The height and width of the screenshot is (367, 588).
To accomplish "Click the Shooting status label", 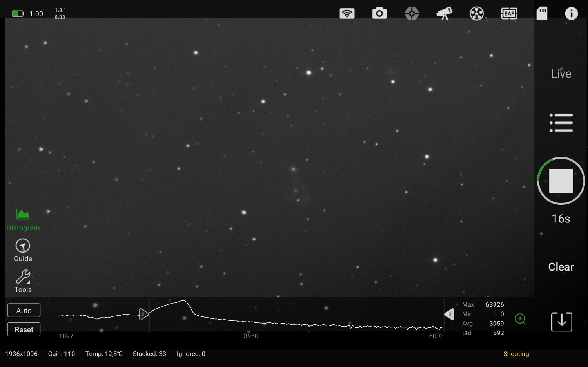I will pos(516,354).
